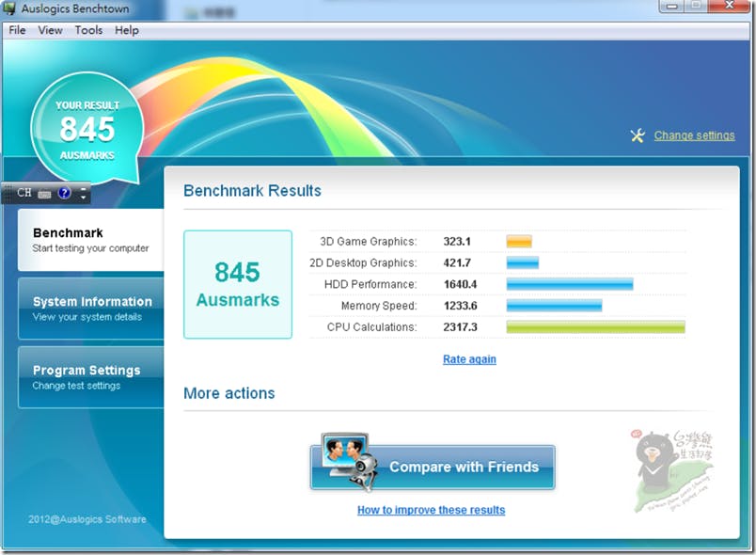Click the Benchmark Results heading

point(252,190)
